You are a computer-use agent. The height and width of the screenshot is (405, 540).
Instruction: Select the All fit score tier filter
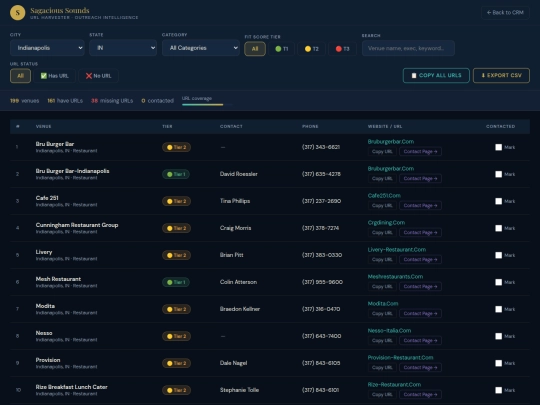(x=255, y=49)
